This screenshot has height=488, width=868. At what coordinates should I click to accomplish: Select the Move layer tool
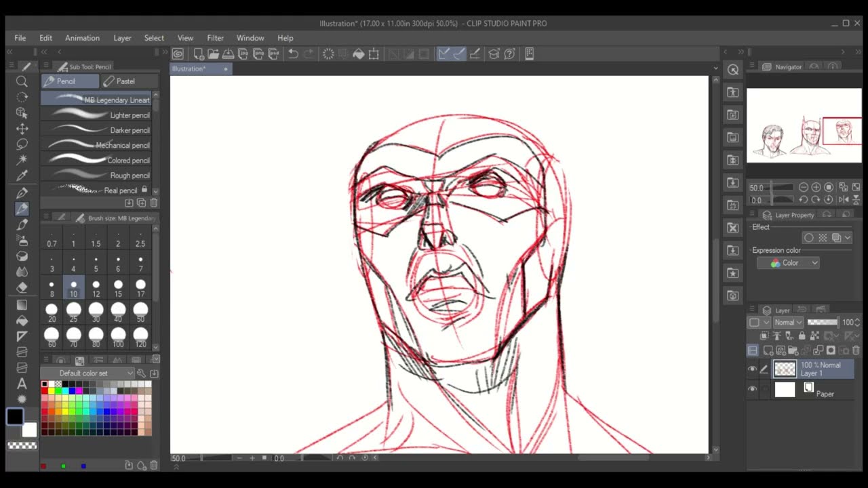tap(22, 128)
